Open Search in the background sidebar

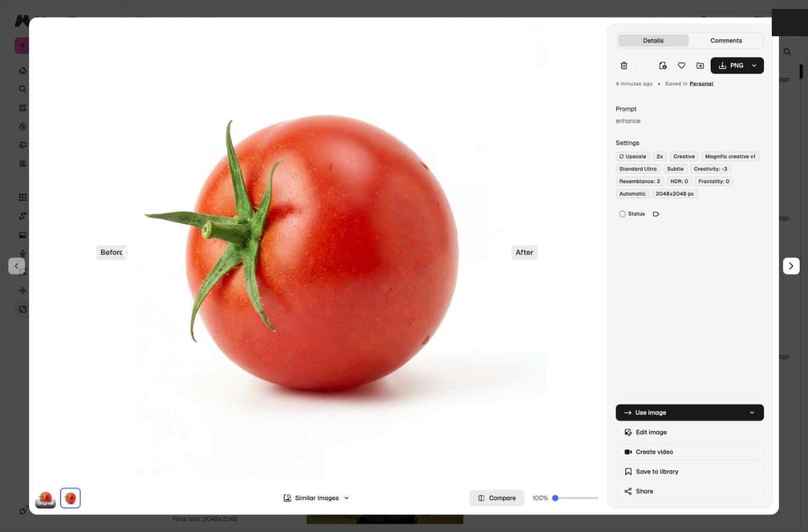23,89
